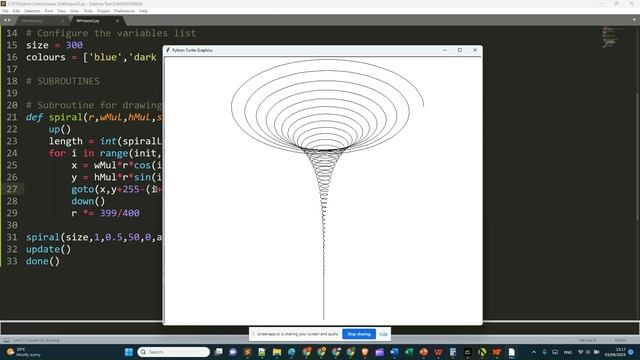Click the tab navigation arrows
The height and width of the screenshot is (360, 640).
click(7, 20)
